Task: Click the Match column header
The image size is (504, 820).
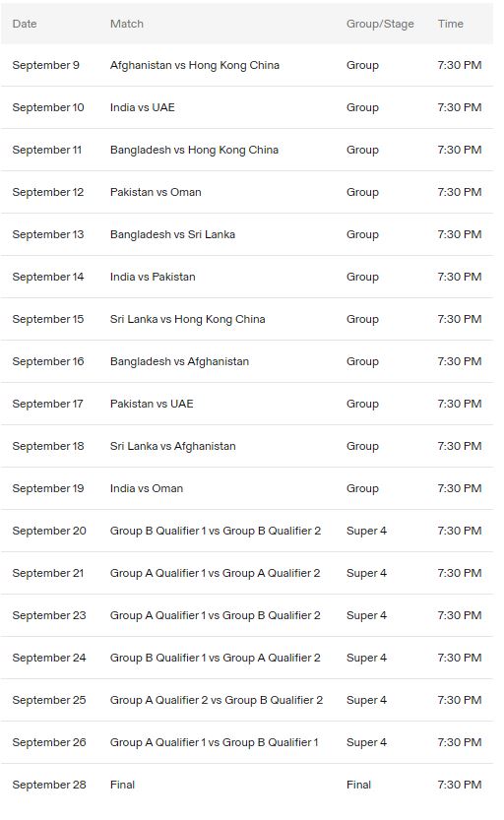Action: click(x=127, y=24)
